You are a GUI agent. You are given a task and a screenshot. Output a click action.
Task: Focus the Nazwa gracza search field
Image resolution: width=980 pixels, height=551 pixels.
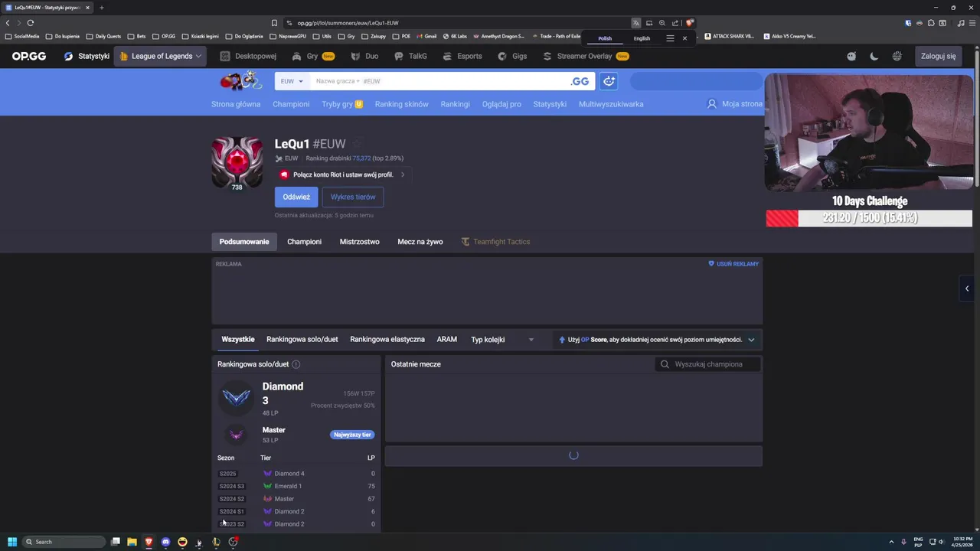440,81
